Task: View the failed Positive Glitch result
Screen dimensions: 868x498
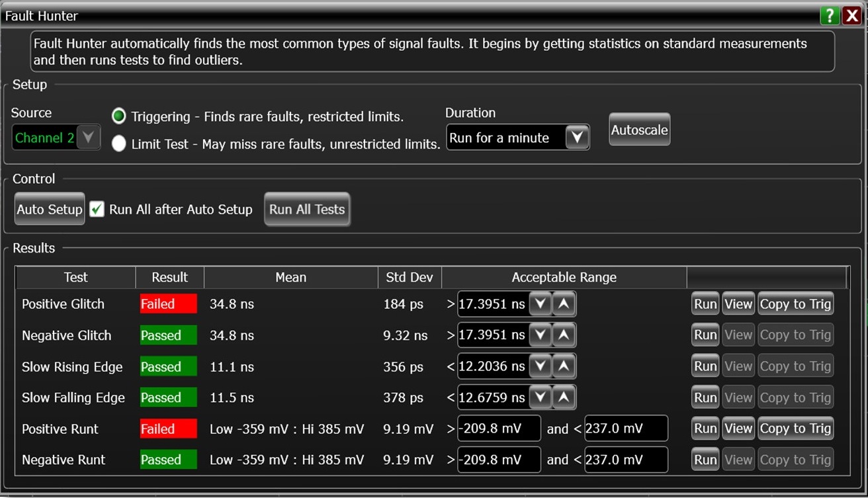Action: pyautogui.click(x=738, y=304)
